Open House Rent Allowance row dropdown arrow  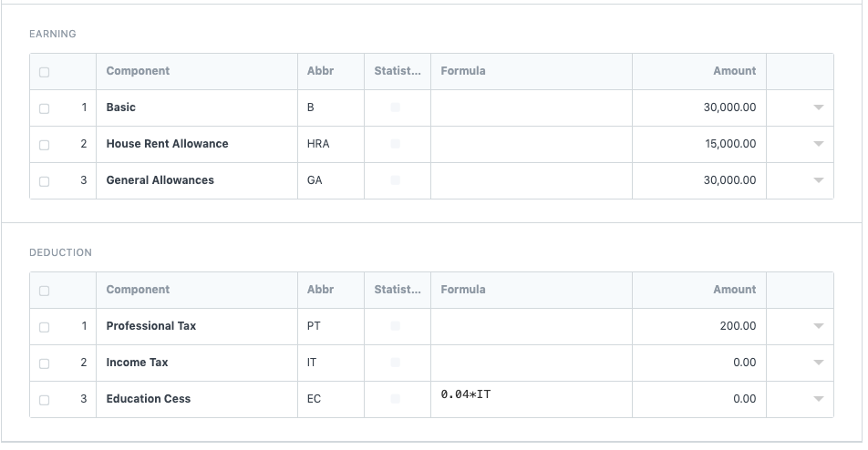click(818, 144)
